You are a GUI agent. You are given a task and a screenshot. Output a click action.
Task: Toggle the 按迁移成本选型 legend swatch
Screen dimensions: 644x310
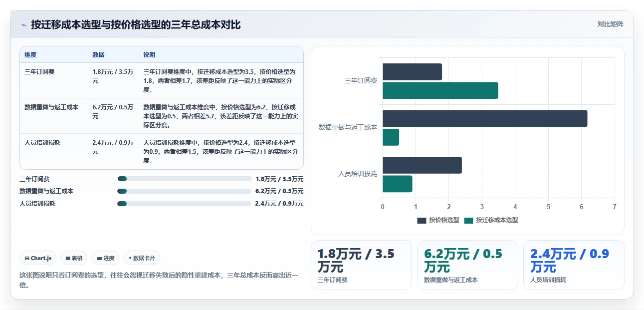[x=468, y=220]
